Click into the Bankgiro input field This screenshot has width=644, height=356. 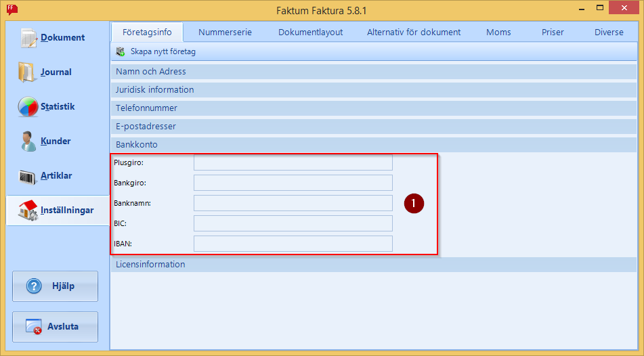[293, 183]
